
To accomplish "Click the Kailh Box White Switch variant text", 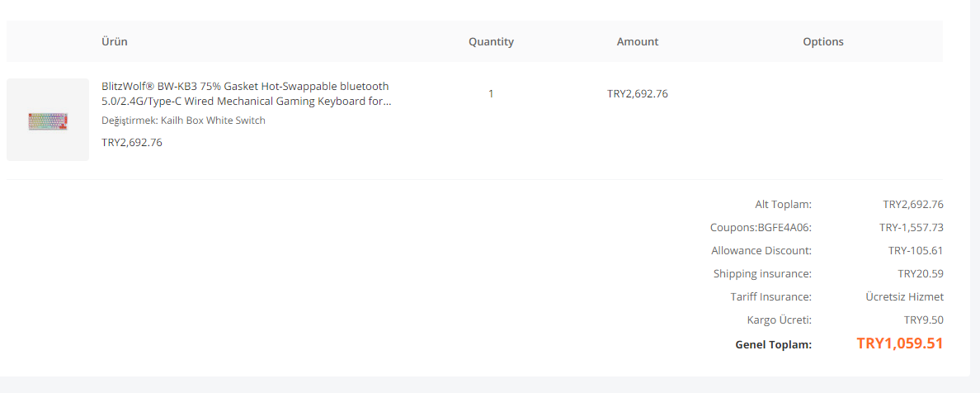I will click(x=183, y=121).
